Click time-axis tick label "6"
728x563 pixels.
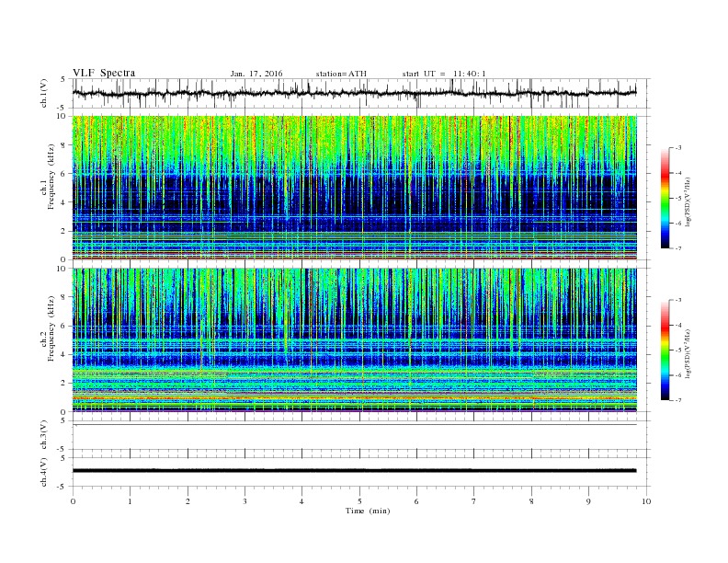[416, 501]
